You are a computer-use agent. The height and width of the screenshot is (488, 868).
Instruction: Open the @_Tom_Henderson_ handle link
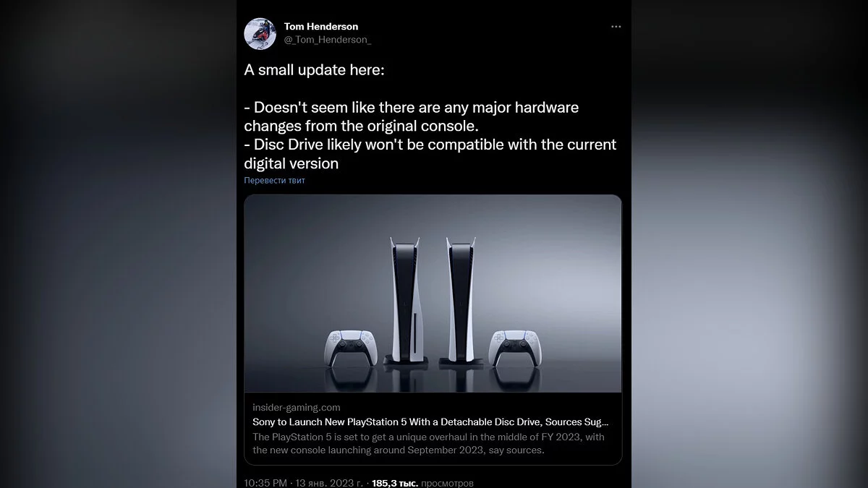(328, 40)
